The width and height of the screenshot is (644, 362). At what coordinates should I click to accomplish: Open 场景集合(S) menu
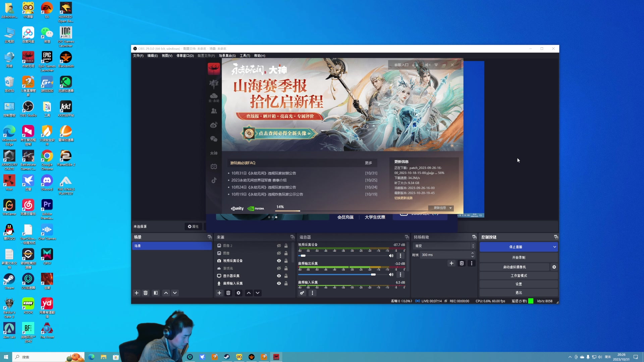227,56
